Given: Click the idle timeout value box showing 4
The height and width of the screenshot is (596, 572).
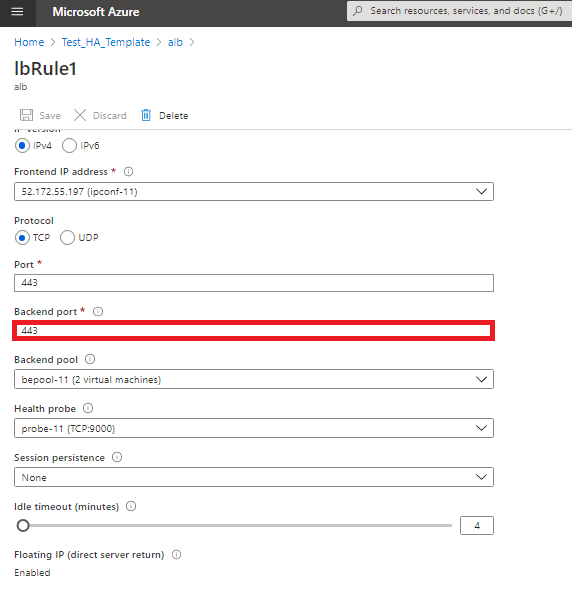Looking at the screenshot, I should click(477, 526).
